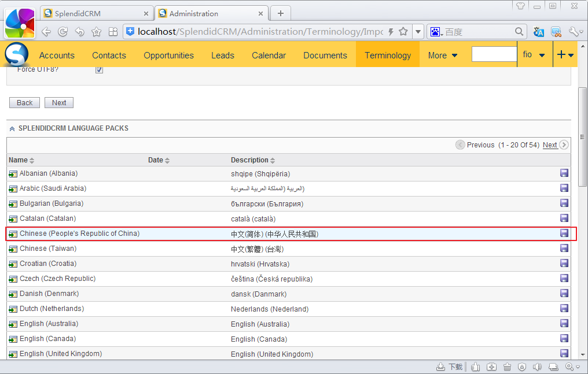Click the search magnifier icon

(x=519, y=32)
